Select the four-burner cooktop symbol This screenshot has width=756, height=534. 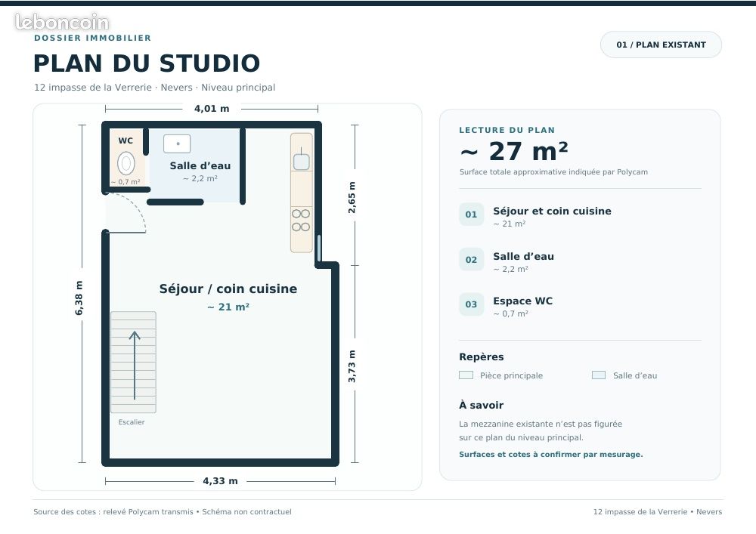pos(301,221)
